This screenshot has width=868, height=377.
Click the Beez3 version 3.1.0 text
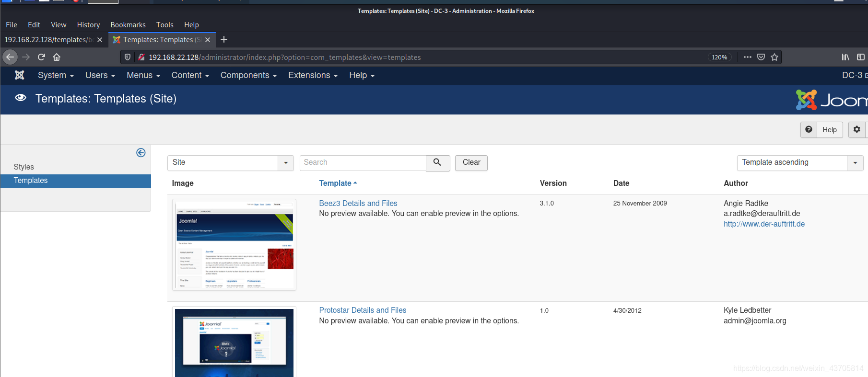coord(547,204)
